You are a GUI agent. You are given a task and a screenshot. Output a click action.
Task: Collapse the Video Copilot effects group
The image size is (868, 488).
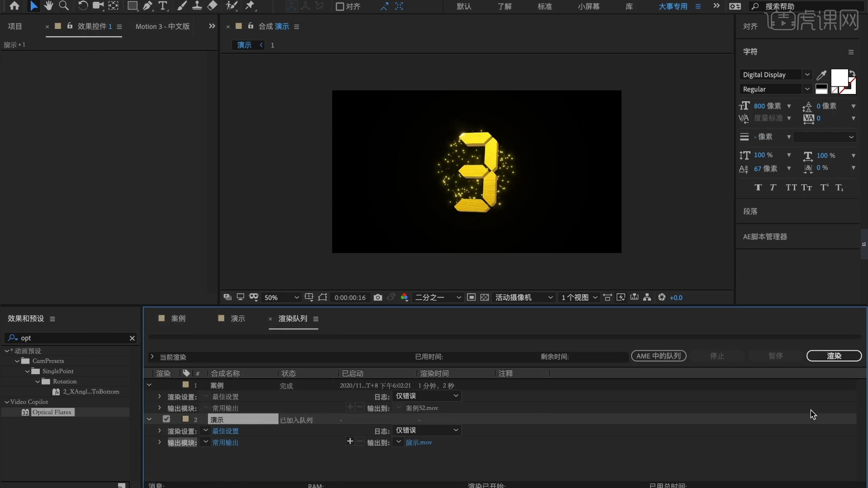[7, 402]
